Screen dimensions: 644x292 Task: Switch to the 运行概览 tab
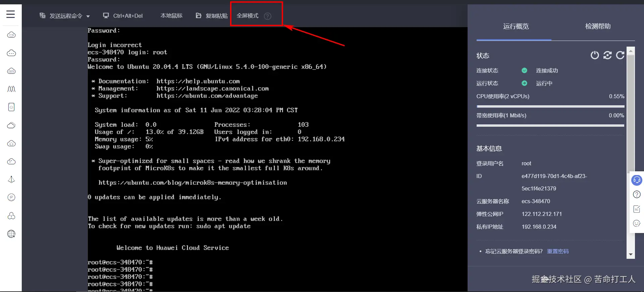pos(516,26)
